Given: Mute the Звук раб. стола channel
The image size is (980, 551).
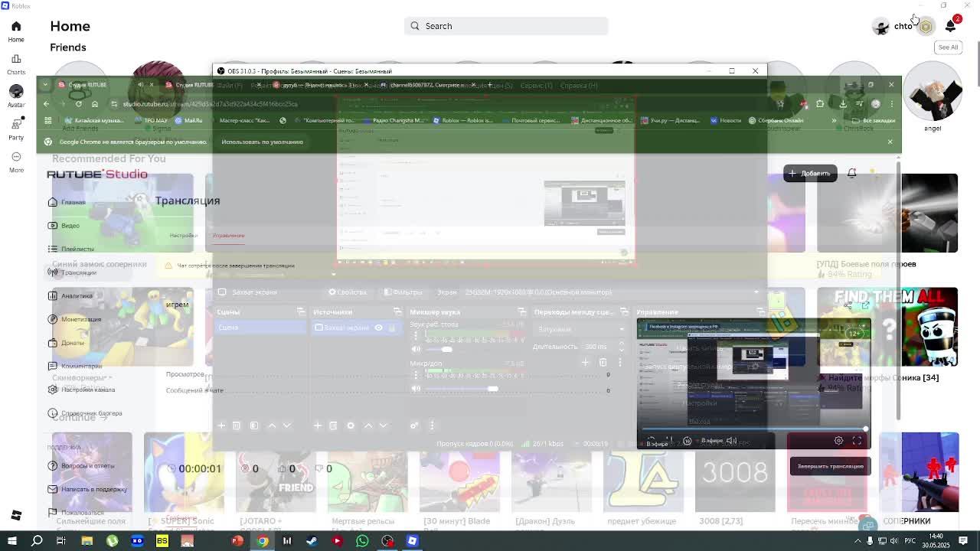Looking at the screenshot, I should pyautogui.click(x=416, y=349).
